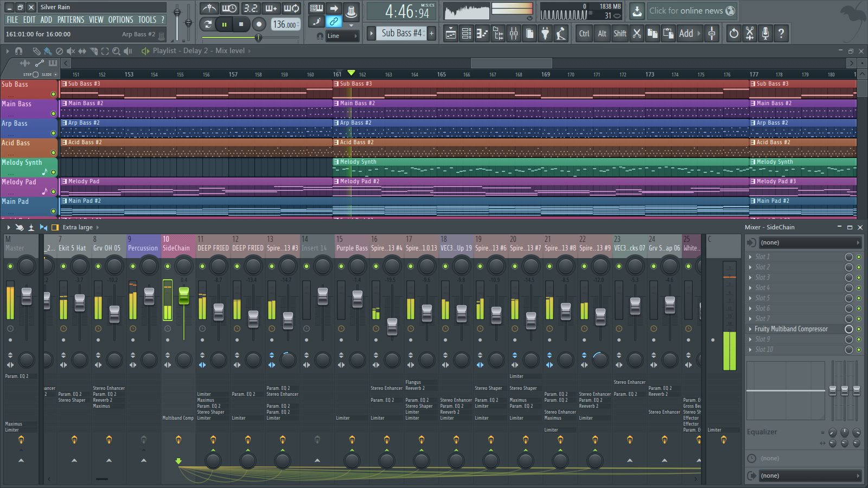The width and height of the screenshot is (868, 488).
Task: Toggle loop recording icon
Action: coord(292,9)
